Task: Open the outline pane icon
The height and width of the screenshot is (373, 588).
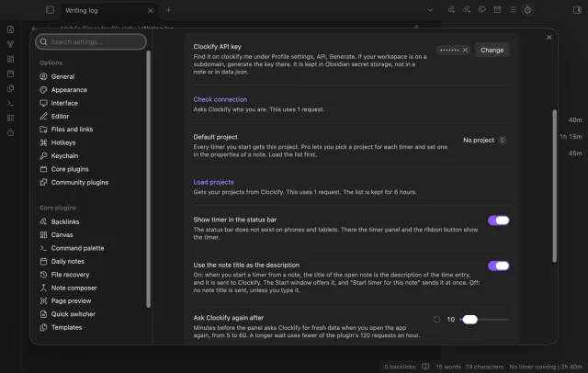Action: pyautogui.click(x=513, y=10)
